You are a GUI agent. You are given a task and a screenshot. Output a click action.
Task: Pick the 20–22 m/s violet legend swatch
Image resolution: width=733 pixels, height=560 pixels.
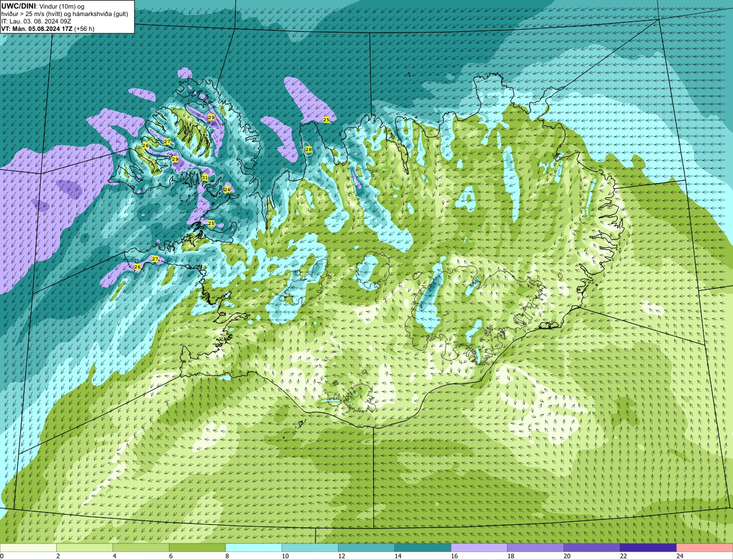coord(592,547)
